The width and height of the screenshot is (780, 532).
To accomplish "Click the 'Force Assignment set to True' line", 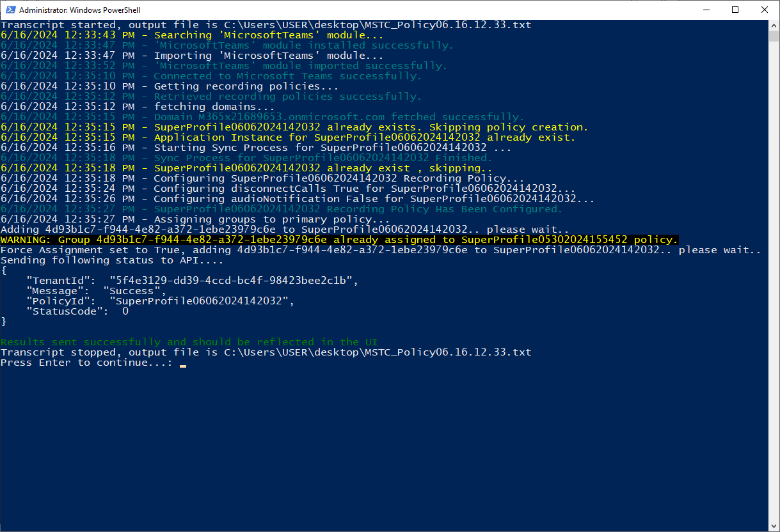I will click(381, 250).
